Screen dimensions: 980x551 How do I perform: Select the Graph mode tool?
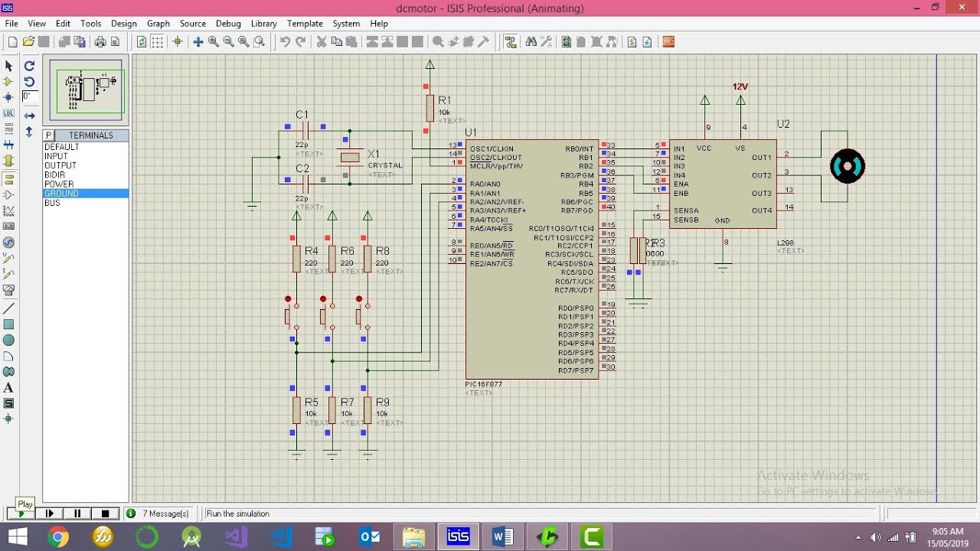[x=8, y=210]
